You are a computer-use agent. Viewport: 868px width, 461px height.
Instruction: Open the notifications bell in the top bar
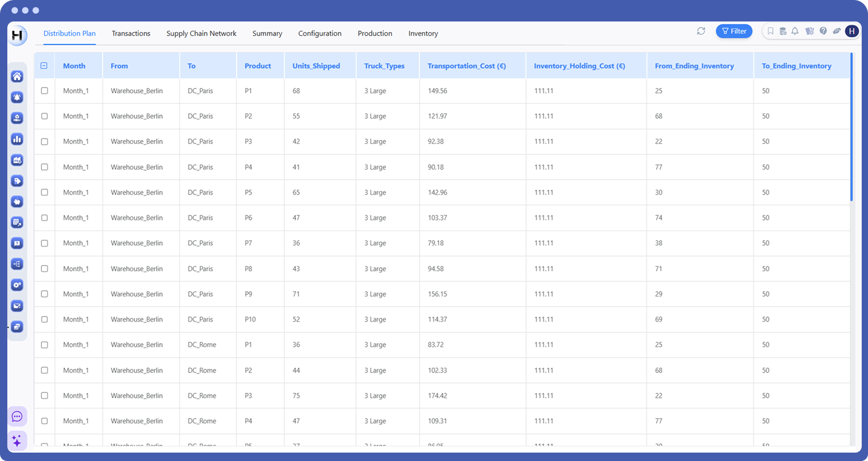pos(795,31)
